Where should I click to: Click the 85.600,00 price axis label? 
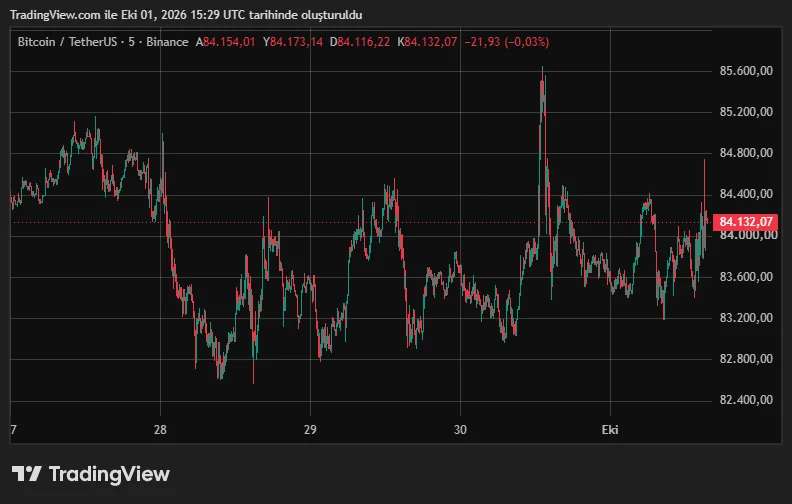tap(746, 71)
